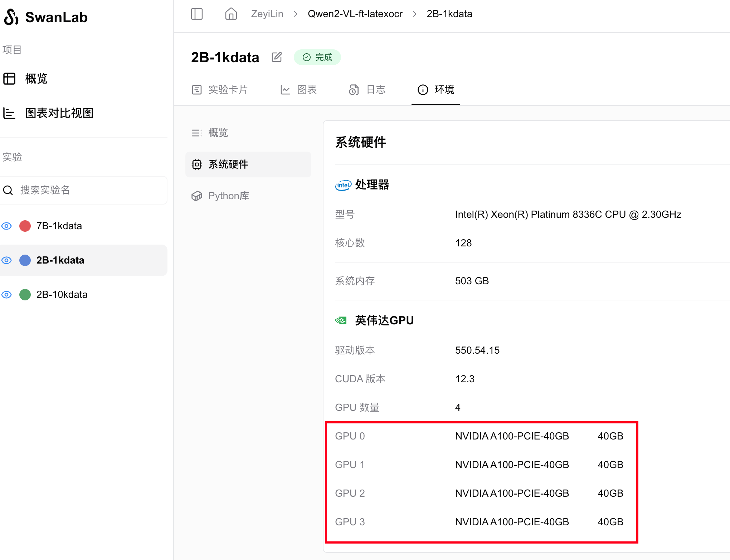This screenshot has height=560, width=730.
Task: Click the red color dot of 7B-1kdata
Action: tap(25, 226)
